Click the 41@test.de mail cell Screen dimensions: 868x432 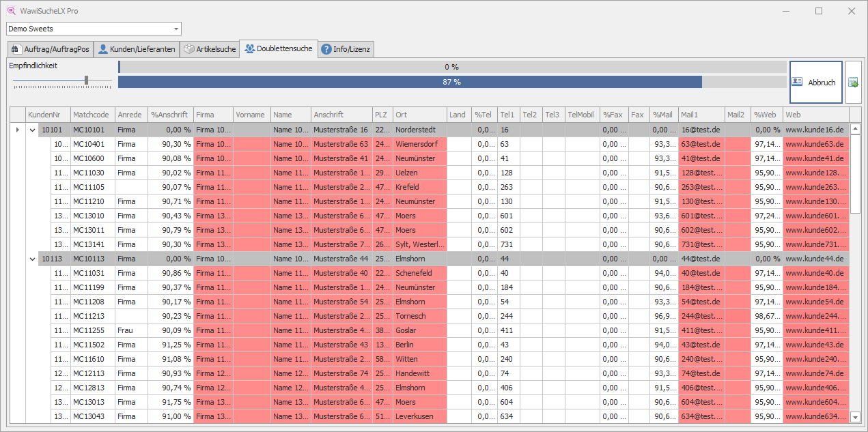[x=701, y=158]
